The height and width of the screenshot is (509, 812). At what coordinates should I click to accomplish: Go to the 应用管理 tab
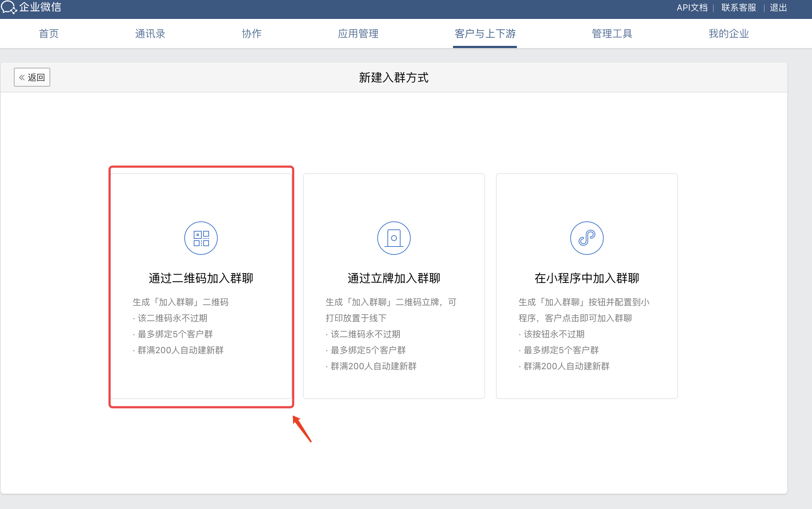[x=358, y=34]
